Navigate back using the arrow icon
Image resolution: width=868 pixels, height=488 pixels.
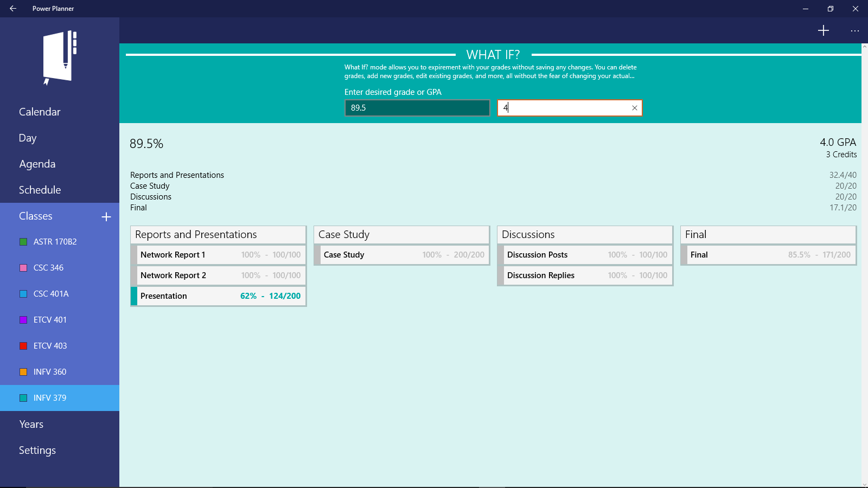point(12,9)
